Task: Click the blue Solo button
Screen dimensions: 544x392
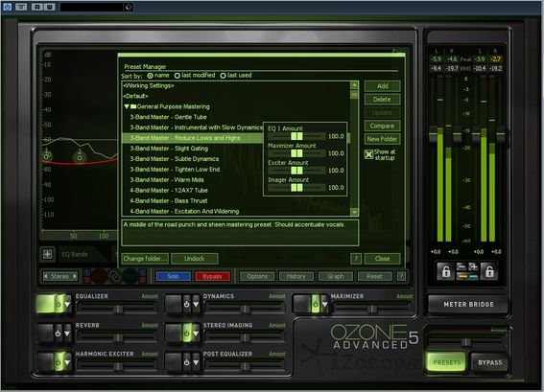Action: click(x=173, y=276)
